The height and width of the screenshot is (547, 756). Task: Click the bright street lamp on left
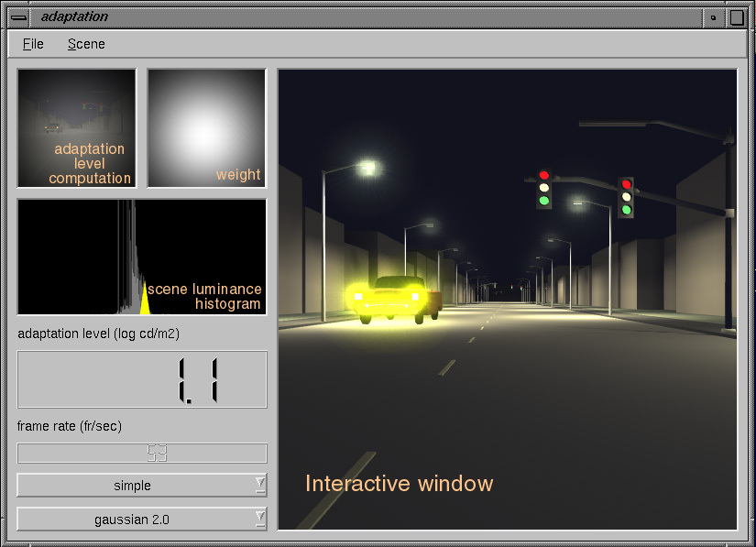pos(367,168)
